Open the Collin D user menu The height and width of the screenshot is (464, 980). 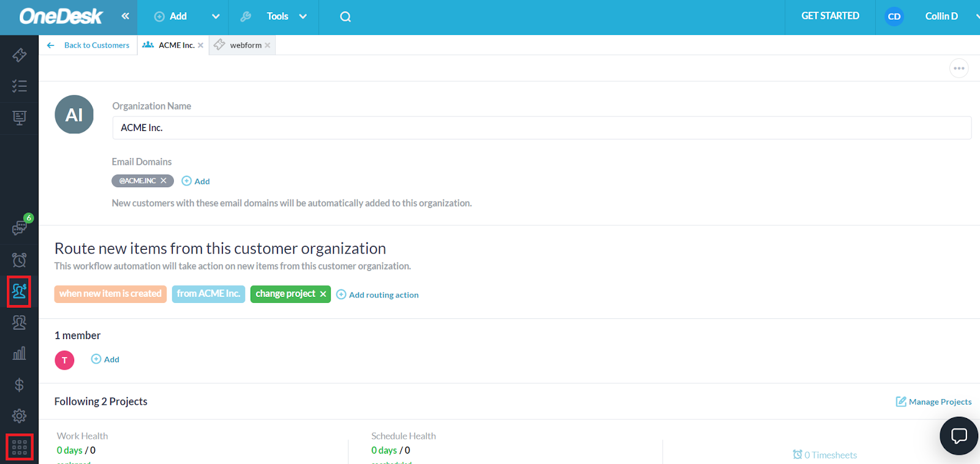pyautogui.click(x=941, y=17)
